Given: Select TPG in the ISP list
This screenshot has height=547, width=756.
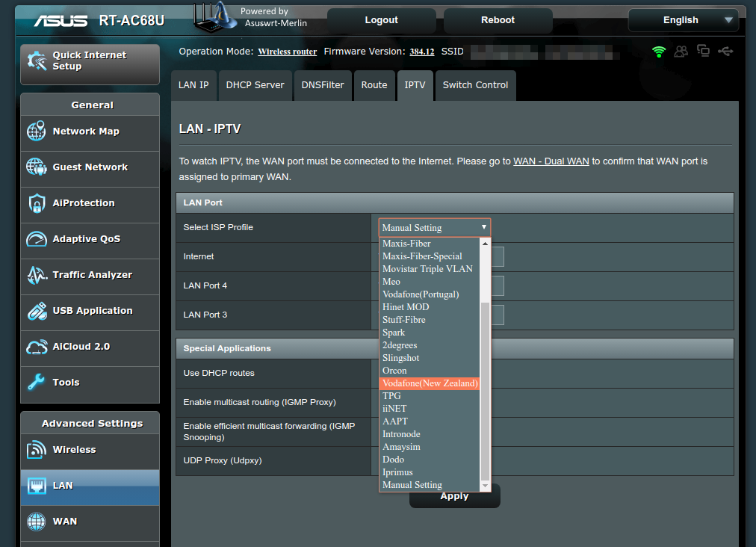Looking at the screenshot, I should click(x=429, y=396).
